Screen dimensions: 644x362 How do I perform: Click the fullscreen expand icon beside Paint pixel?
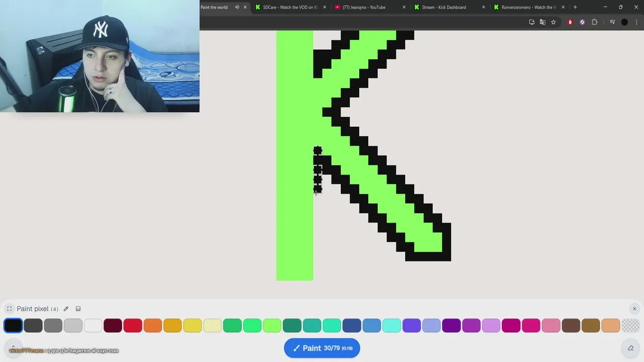[9, 309]
